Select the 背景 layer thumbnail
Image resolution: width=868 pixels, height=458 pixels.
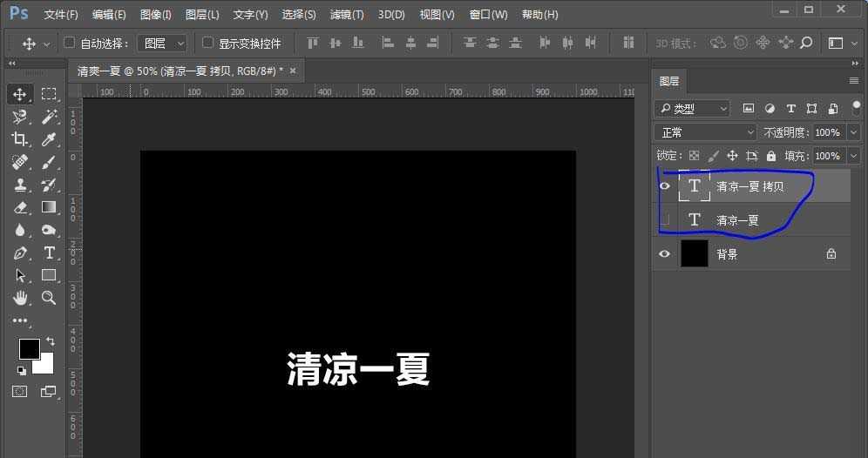[695, 254]
